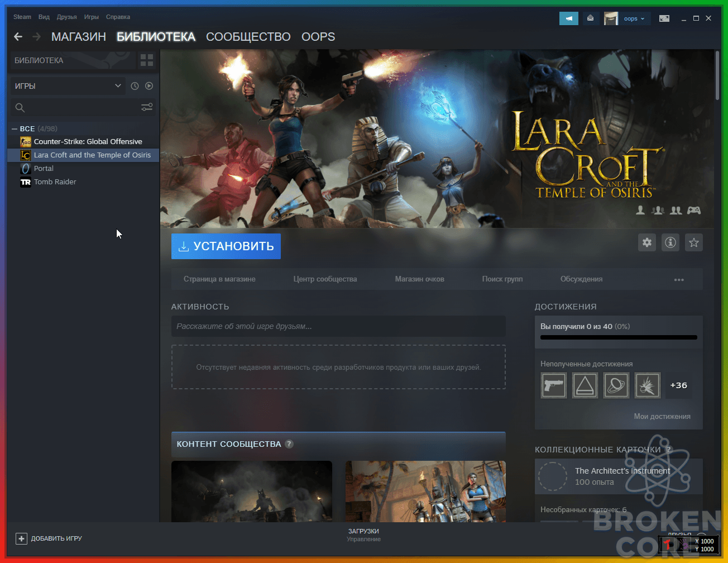Click the explosion achievement icon
Screen dimensions: 728x563
[648, 385]
